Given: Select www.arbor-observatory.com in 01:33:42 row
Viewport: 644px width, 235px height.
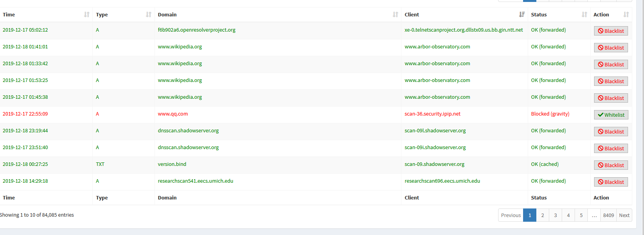Looking at the screenshot, I should click(x=437, y=63).
